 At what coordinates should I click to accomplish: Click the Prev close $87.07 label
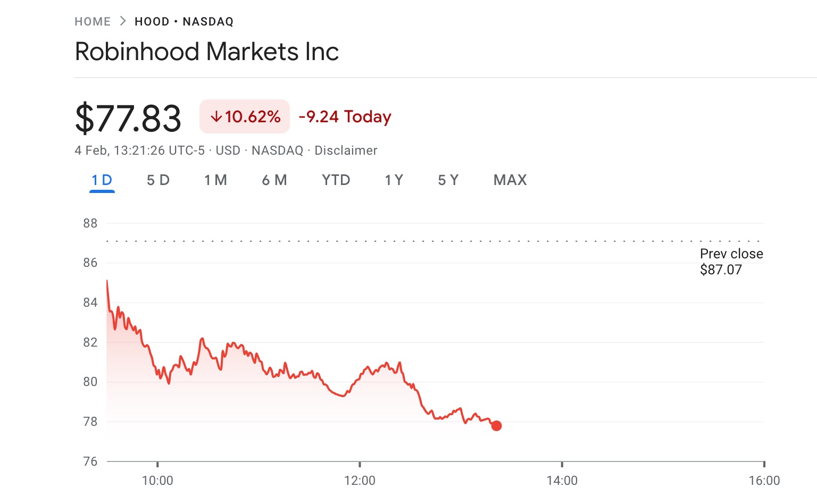pyautogui.click(x=731, y=262)
